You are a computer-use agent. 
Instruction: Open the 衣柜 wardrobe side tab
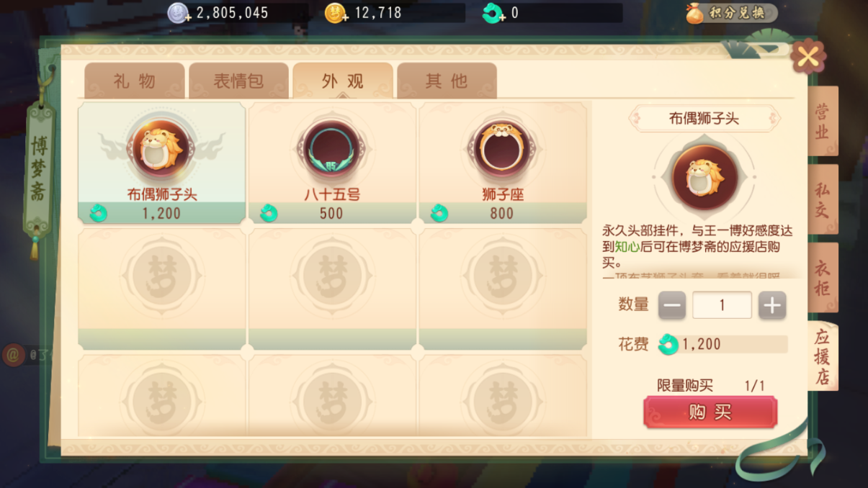click(x=822, y=278)
